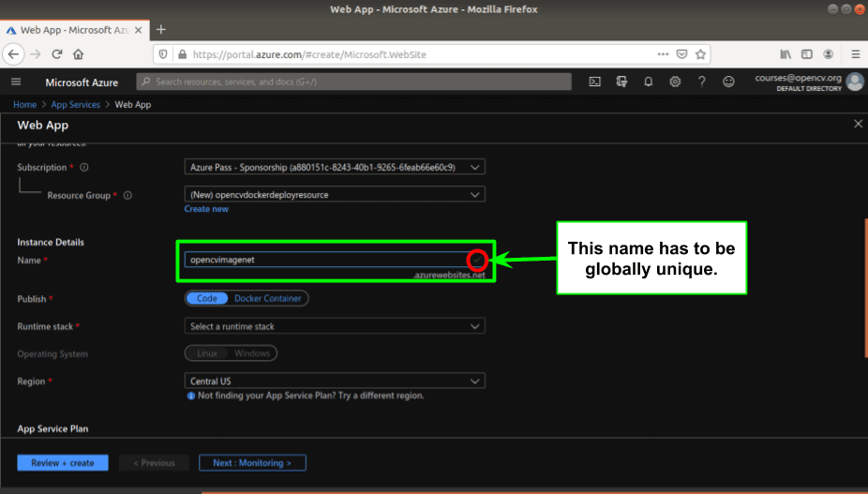Launch Azure Cloud Shell
868x494 pixels.
tap(594, 82)
